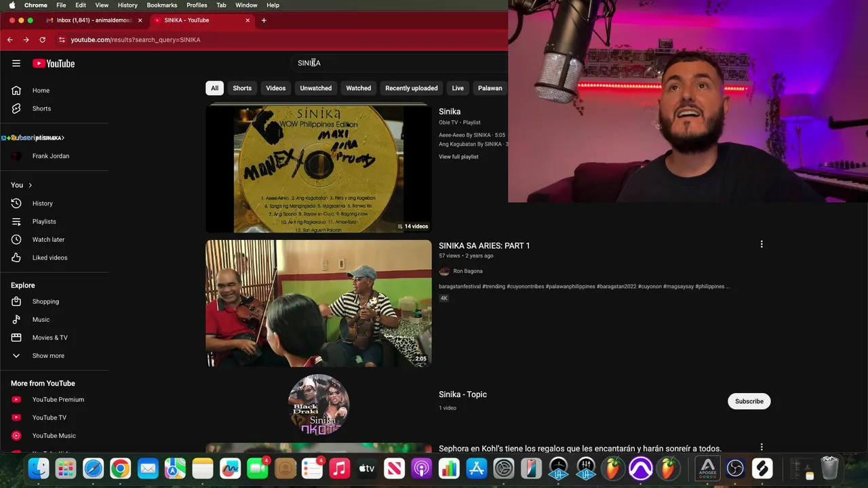868x488 pixels.
Task: Close the SINIKA - YouTube tab
Action: click(x=248, y=20)
